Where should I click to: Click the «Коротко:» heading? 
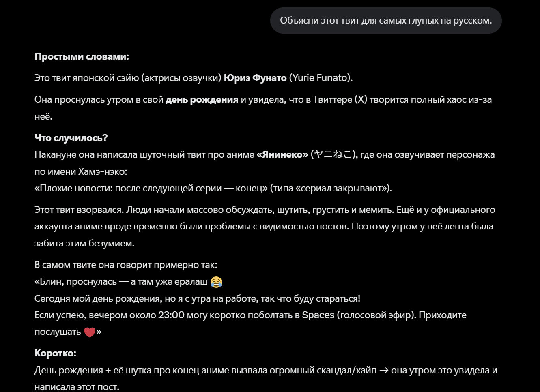point(55,353)
